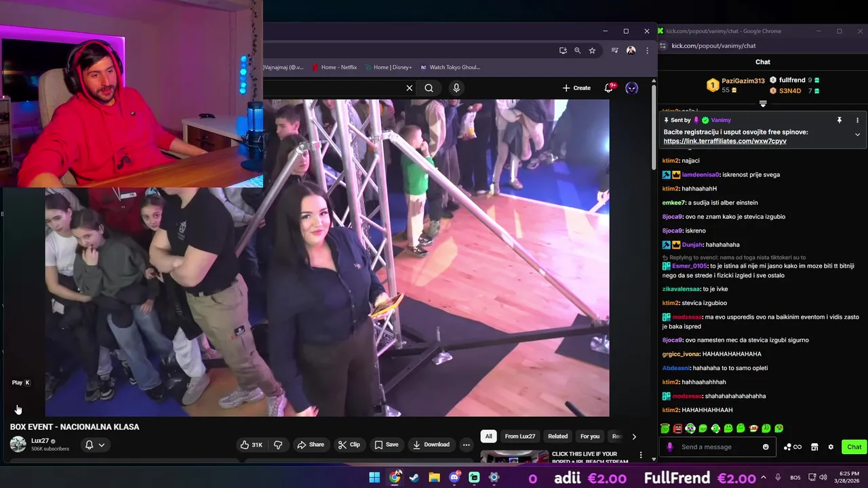Open Kick chat settings gear

[x=831, y=447]
